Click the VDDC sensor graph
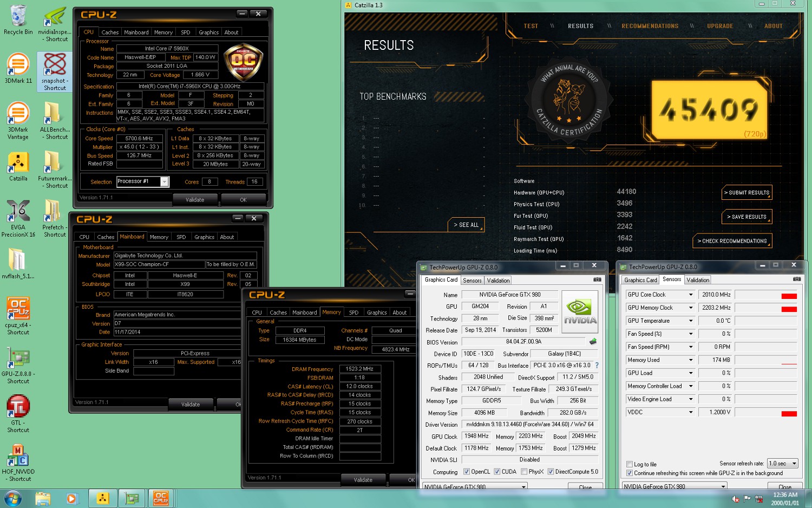 pyautogui.click(x=765, y=412)
